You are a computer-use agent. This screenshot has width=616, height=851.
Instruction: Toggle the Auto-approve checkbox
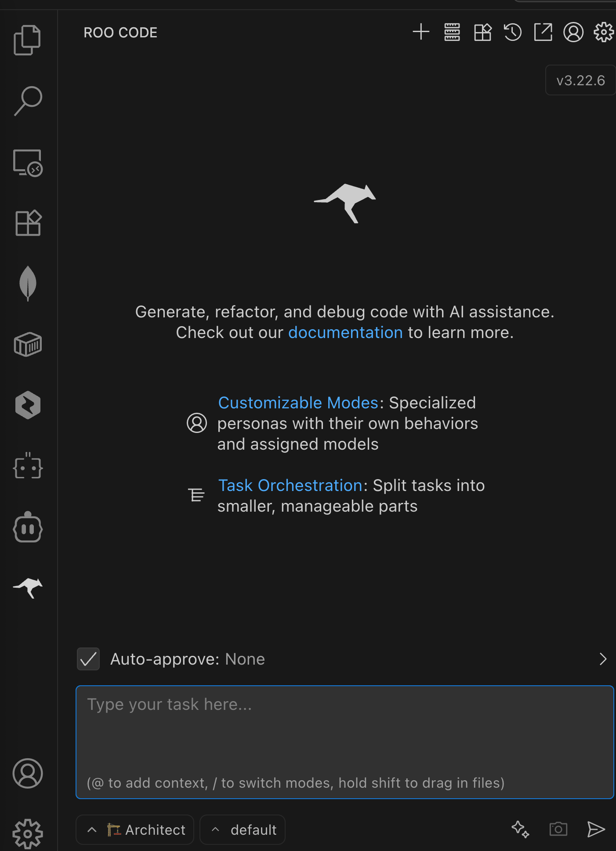pyautogui.click(x=88, y=659)
